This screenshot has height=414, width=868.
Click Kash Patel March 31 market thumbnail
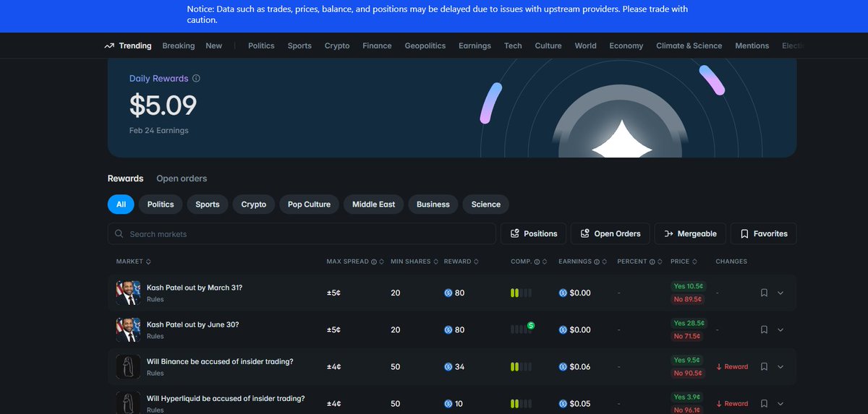[128, 293]
